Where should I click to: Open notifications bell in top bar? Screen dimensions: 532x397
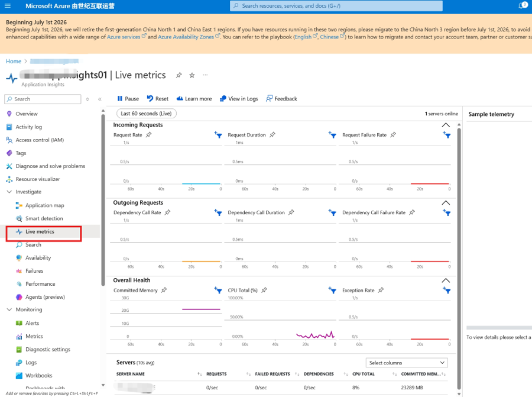[522, 6]
